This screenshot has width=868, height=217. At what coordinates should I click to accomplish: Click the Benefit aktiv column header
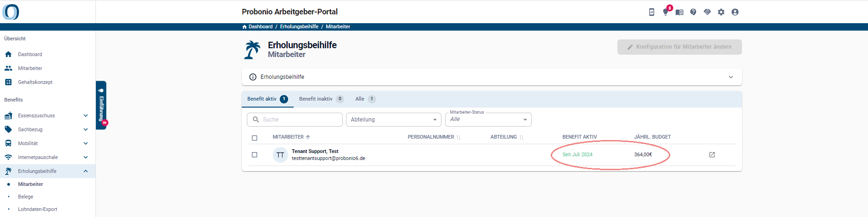[579, 137]
